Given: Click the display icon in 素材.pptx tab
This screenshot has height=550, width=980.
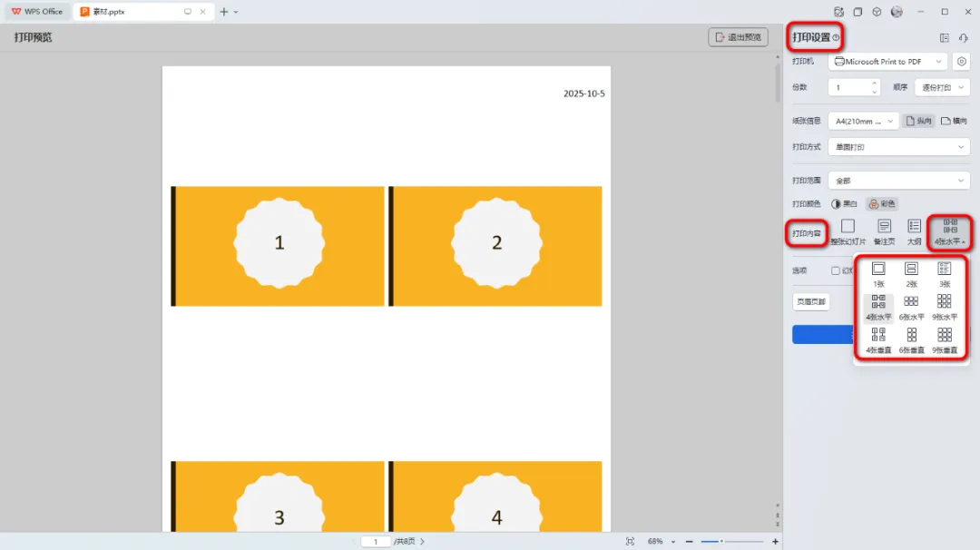Looking at the screenshot, I should tap(188, 11).
